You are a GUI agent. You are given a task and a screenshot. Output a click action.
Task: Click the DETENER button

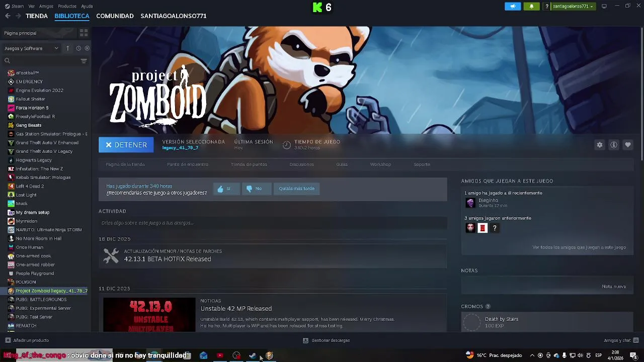(126, 145)
